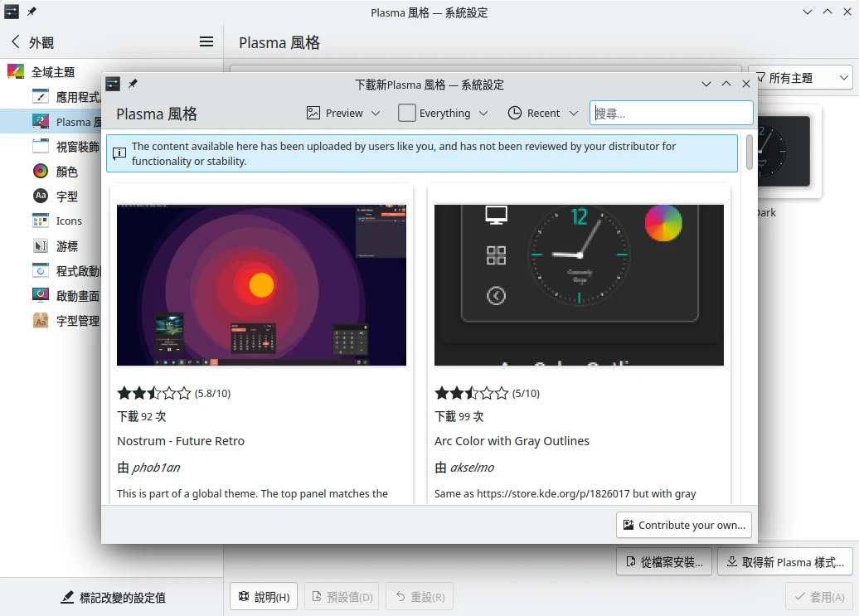Screen dimensions: 859x616
Task: Open 程式啟動 feedback settings icon
Action: pos(41,270)
